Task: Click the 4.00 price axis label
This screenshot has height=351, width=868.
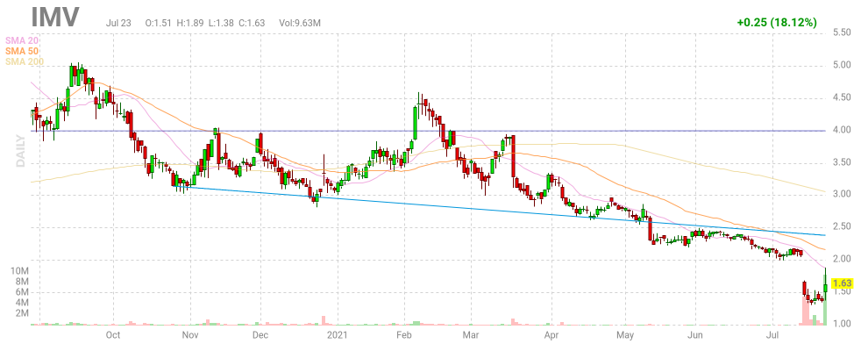Action: click(842, 130)
